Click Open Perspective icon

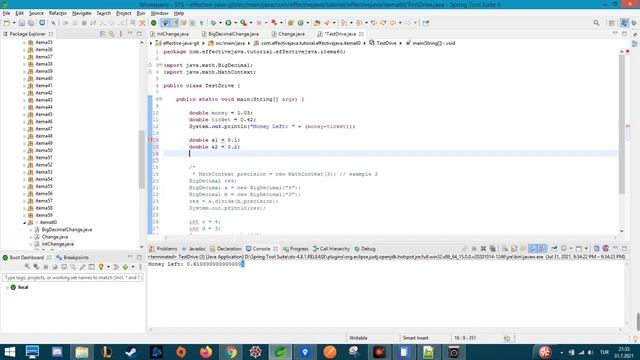tap(611, 23)
